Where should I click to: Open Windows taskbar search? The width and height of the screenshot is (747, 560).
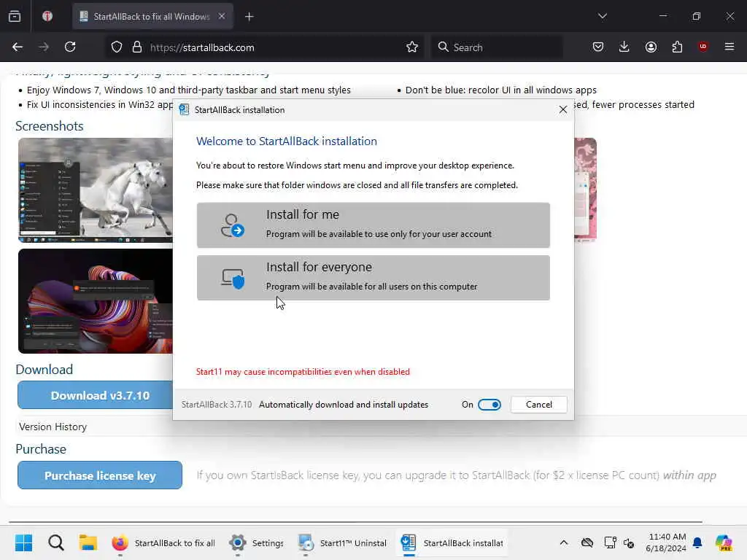point(55,542)
